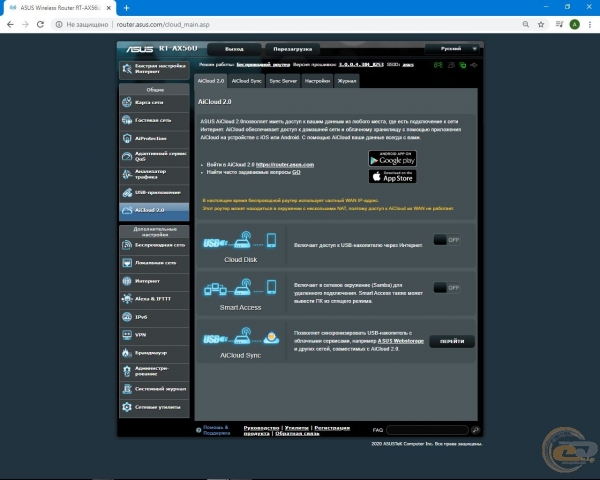Open ASUS Webstorage link
The image size is (600, 480).
click(x=401, y=341)
